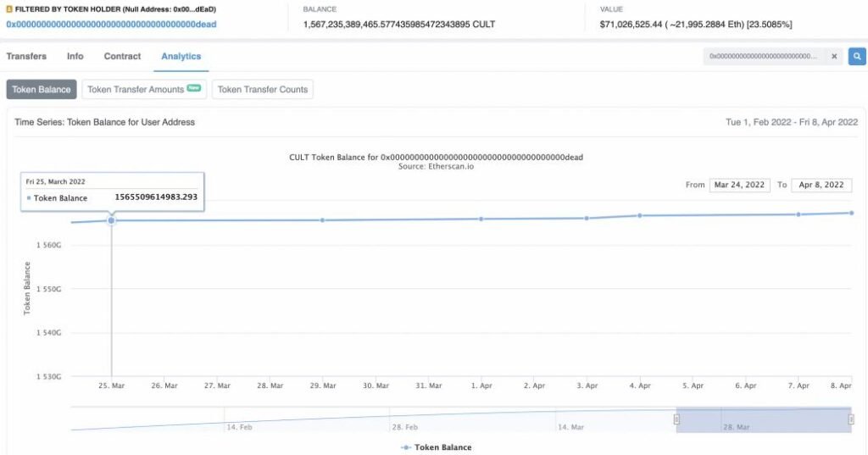
Task: Open the Transfers tab
Action: (x=26, y=57)
